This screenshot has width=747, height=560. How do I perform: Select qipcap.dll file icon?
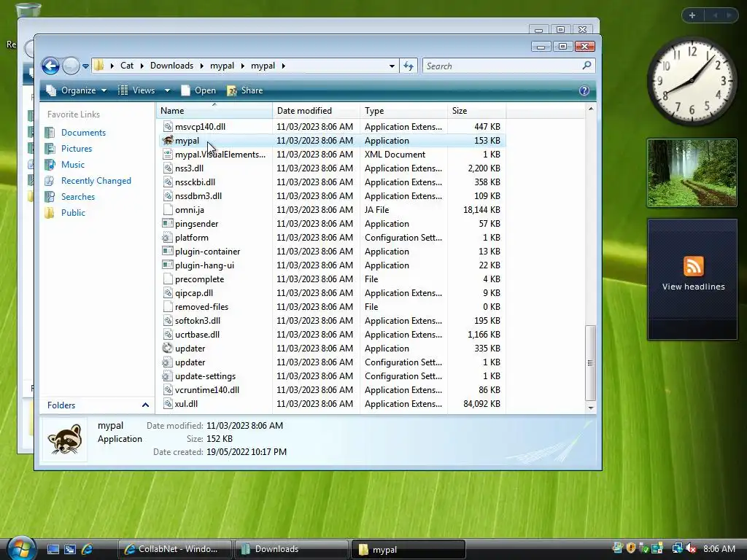click(x=168, y=293)
